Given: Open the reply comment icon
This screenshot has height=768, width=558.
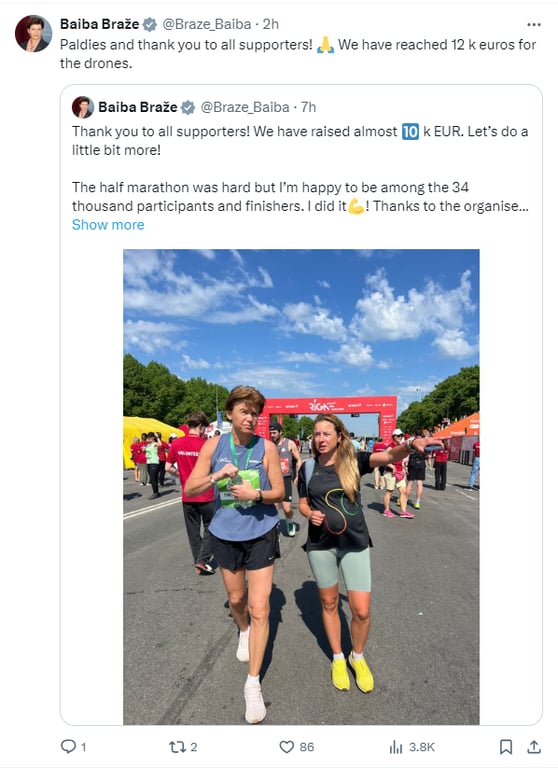Looking at the screenshot, I should point(68,746).
